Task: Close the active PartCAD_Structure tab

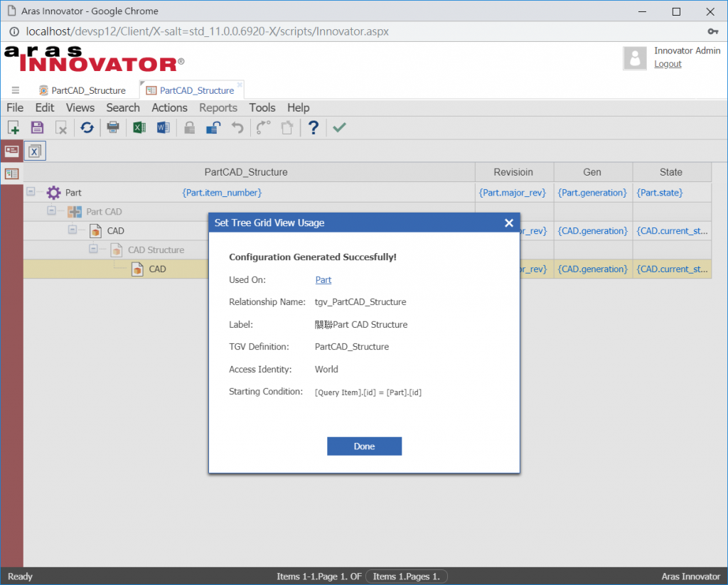Action: click(240, 85)
